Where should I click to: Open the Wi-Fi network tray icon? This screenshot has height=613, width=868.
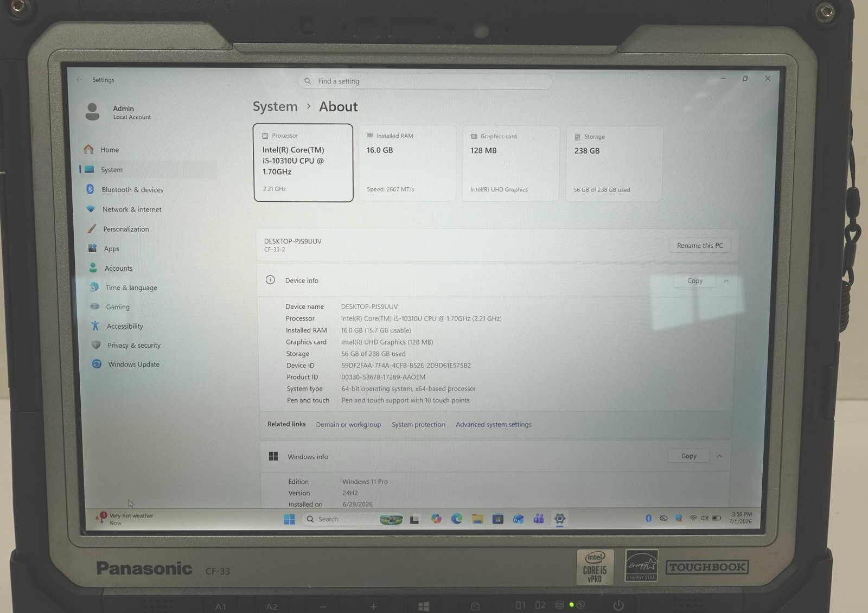pos(693,519)
